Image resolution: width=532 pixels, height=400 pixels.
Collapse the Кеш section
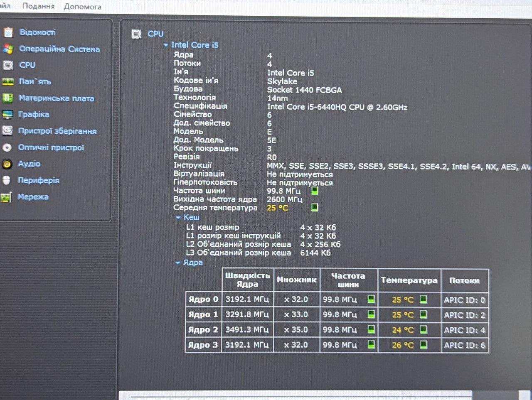click(178, 217)
